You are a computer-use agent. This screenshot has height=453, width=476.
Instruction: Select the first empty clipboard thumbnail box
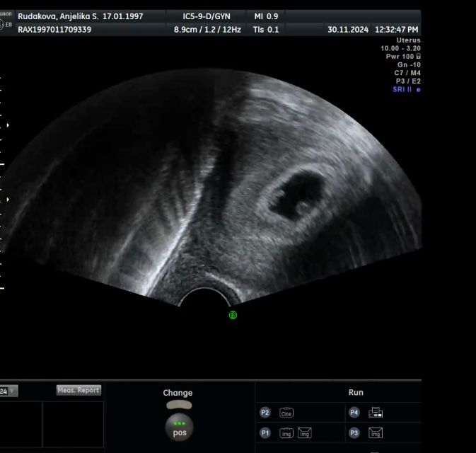21,425
